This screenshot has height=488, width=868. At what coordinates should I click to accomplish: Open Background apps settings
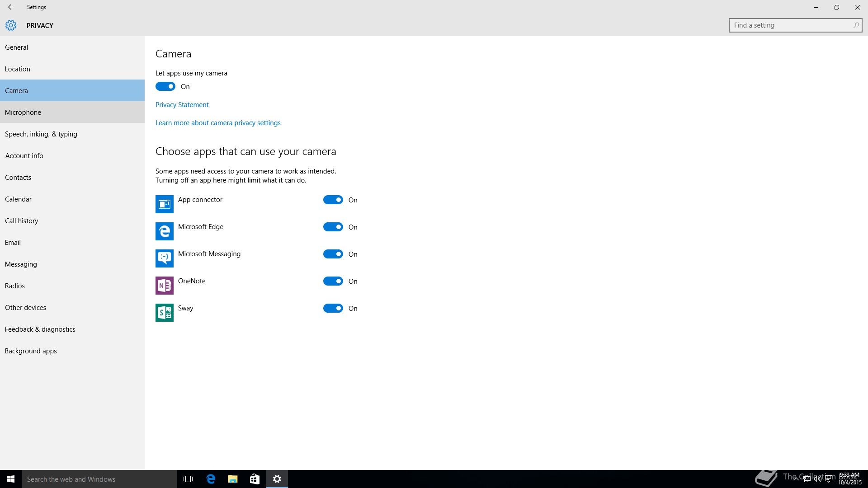click(72, 351)
